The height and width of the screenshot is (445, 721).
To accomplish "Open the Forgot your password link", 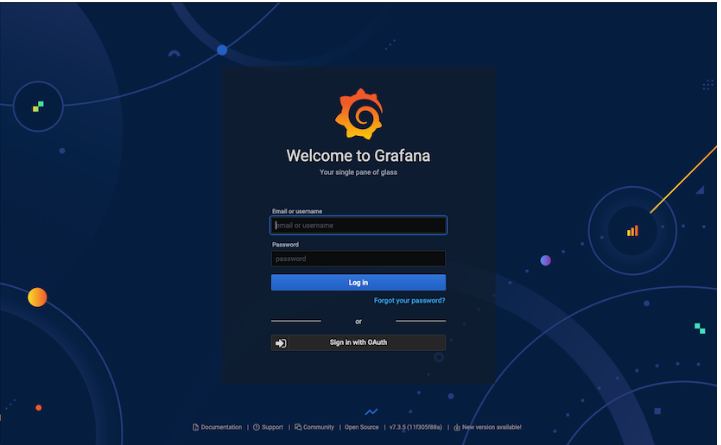I will 409,300.
